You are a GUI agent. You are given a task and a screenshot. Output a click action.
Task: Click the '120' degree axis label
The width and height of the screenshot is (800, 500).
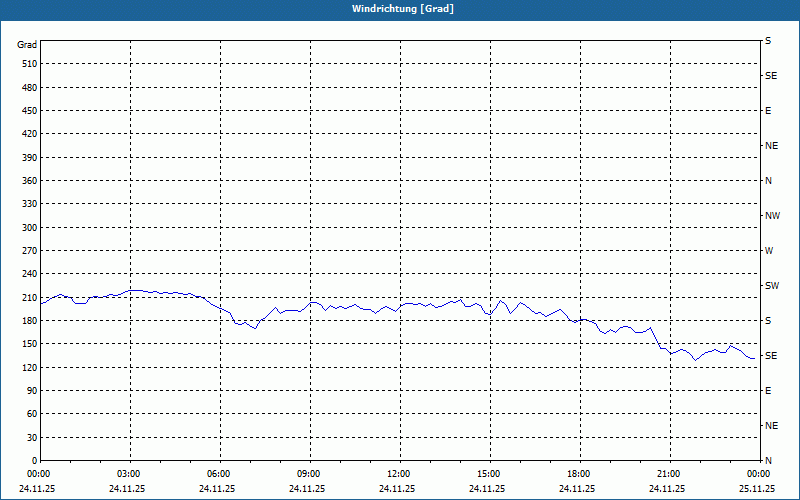pos(30,367)
